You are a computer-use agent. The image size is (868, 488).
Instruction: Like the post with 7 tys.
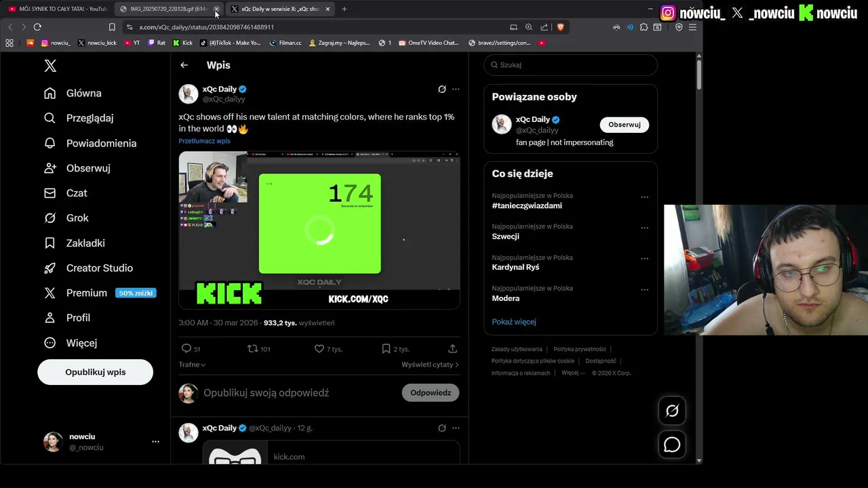tap(328, 348)
